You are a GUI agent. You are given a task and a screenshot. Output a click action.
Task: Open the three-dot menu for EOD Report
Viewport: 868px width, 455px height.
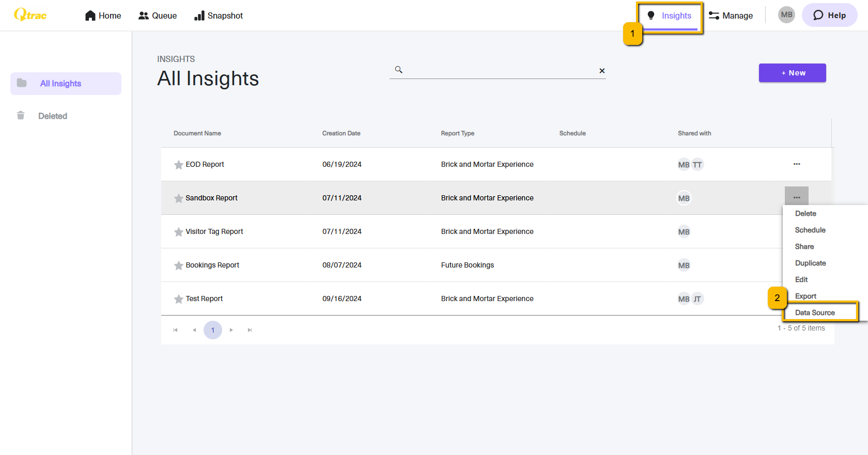(797, 164)
